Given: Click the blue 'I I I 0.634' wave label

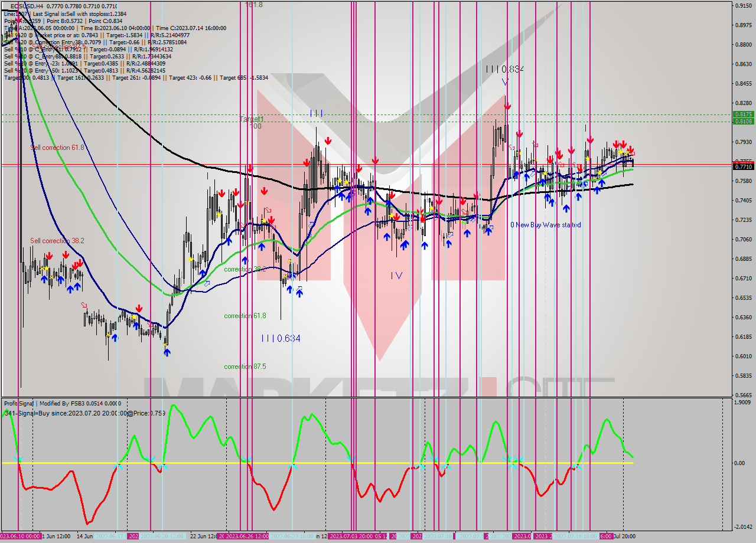Looking at the screenshot, I should [x=281, y=338].
